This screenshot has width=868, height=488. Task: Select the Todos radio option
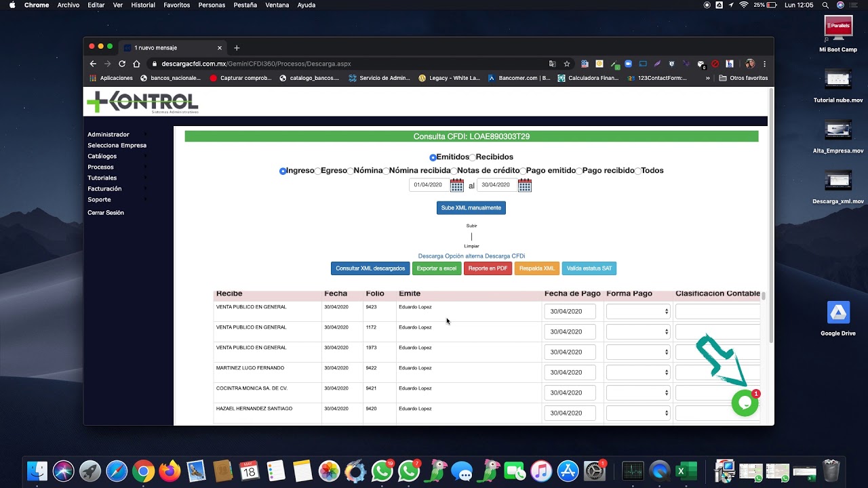click(637, 171)
